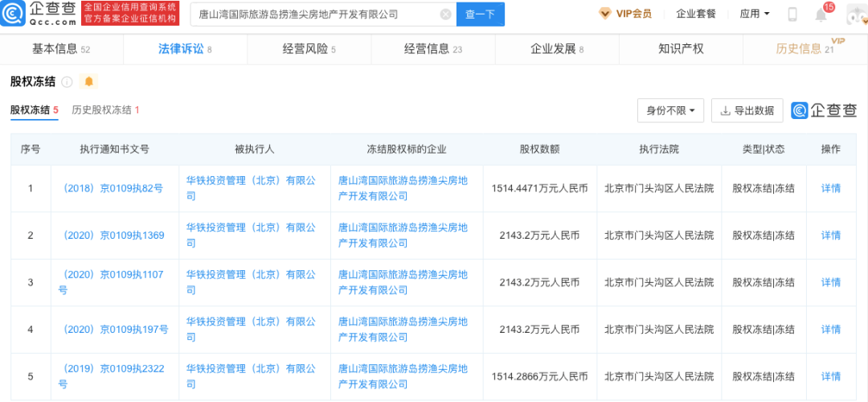868x402 pixels.
Task: Click the user avatar at top right
Action: [857, 15]
